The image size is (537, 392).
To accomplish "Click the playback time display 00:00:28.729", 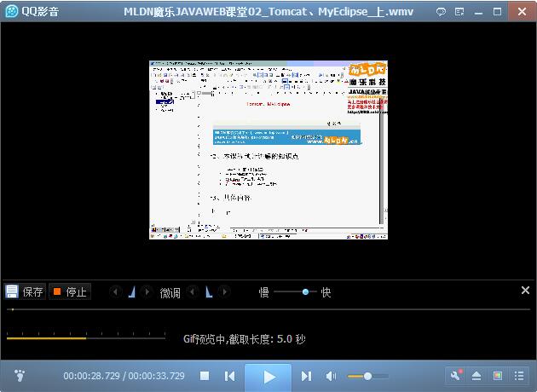I will tap(91, 376).
